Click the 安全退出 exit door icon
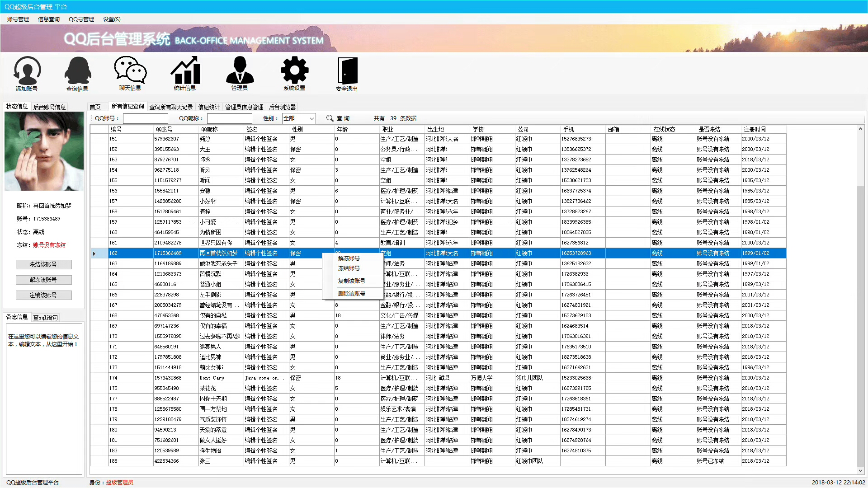 coord(347,73)
